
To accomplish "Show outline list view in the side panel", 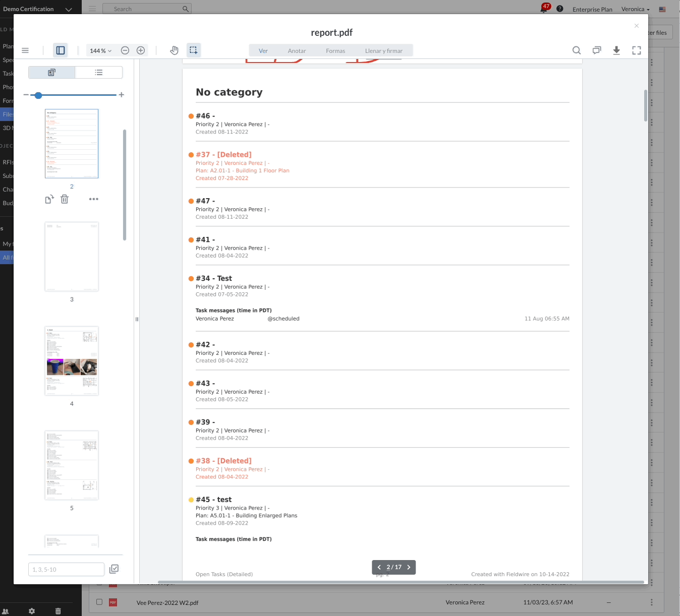I will click(x=99, y=73).
